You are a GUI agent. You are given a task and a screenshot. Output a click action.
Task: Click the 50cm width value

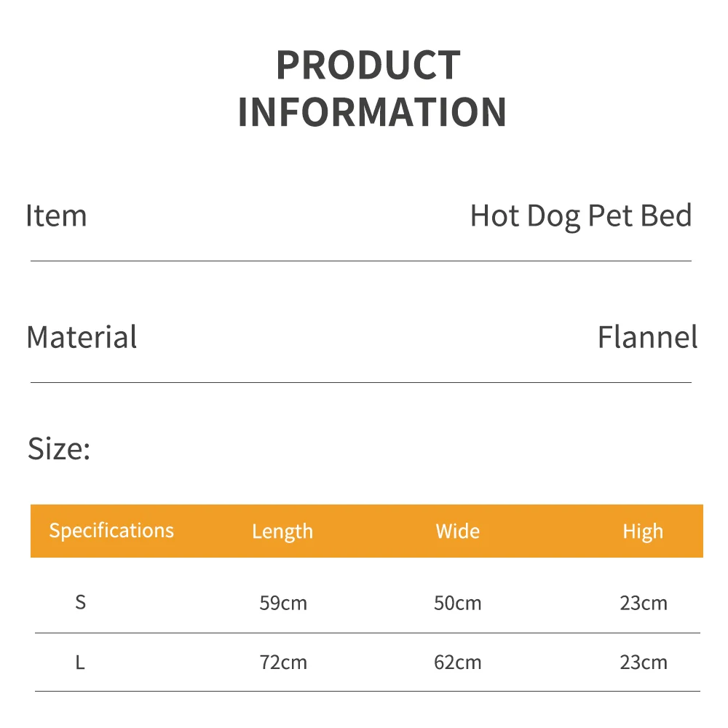(458, 604)
